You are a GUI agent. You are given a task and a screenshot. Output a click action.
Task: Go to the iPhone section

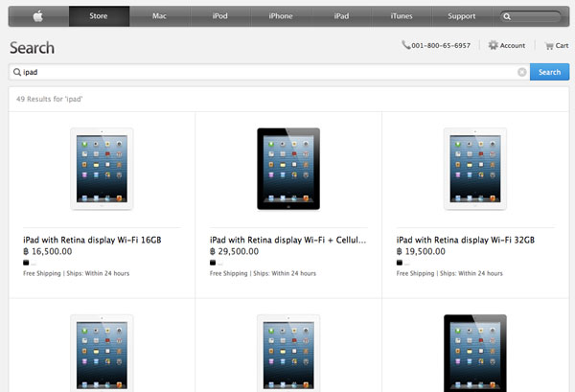281,16
